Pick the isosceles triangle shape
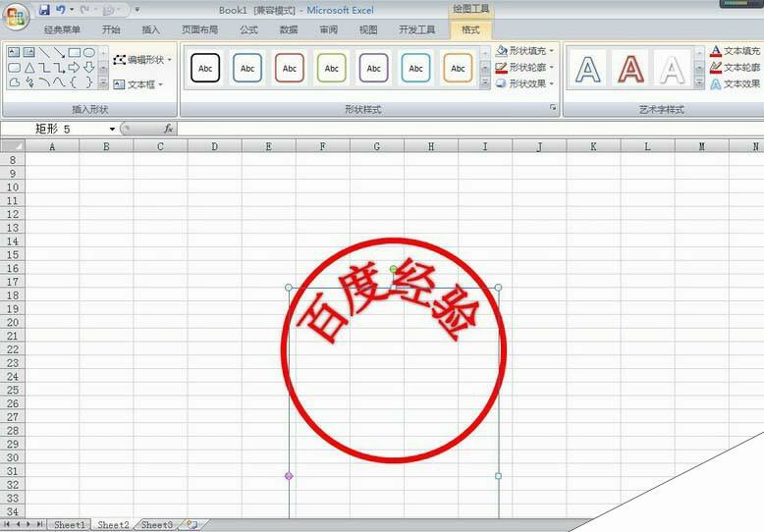Image resolution: width=764 pixels, height=532 pixels. pos(29,67)
